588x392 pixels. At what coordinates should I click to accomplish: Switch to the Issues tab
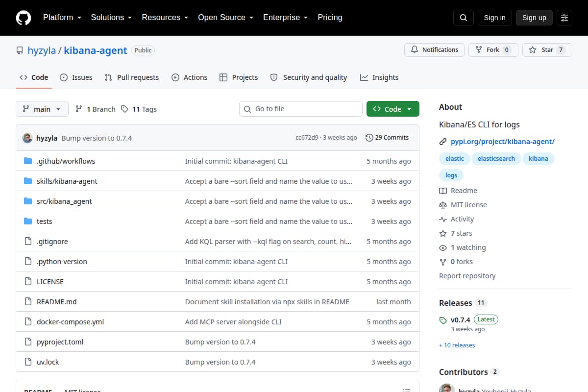pos(76,77)
